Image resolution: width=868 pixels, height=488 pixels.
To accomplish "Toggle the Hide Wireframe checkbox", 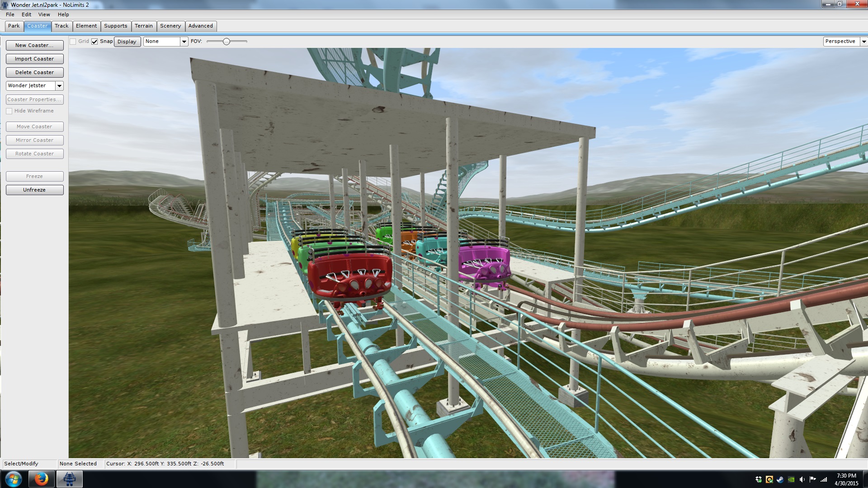I will click(9, 111).
